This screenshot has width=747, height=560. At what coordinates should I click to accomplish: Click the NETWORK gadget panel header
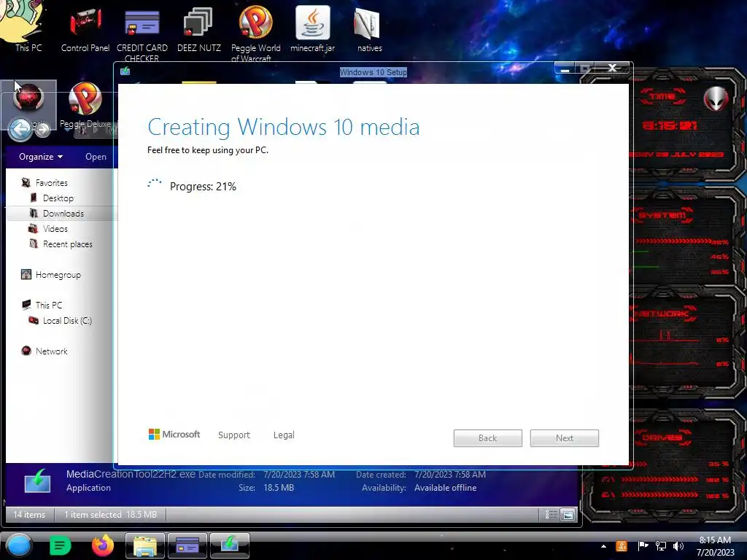pos(662,314)
